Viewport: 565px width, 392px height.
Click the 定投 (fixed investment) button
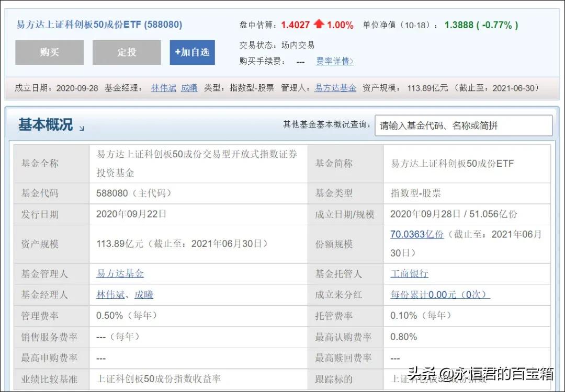click(126, 52)
